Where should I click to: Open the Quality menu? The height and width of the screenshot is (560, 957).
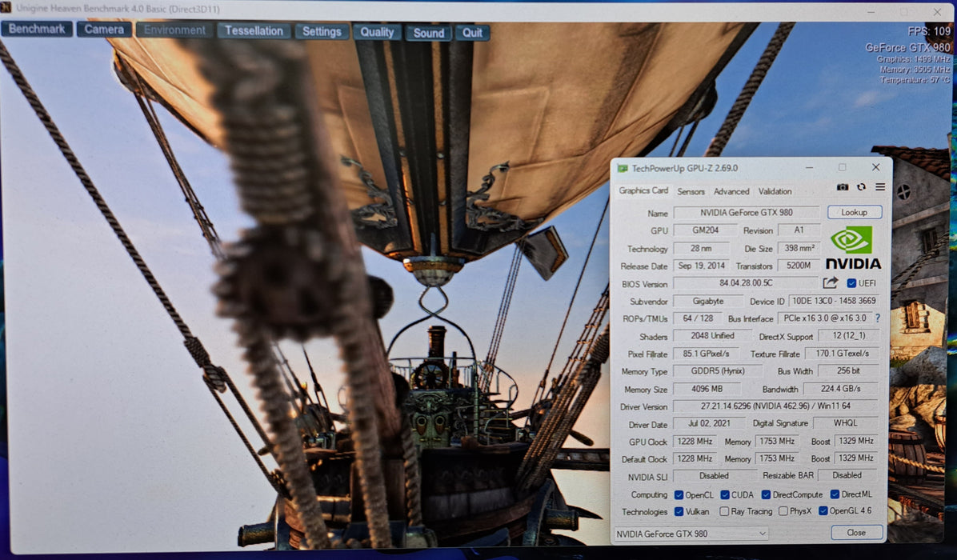pyautogui.click(x=377, y=32)
